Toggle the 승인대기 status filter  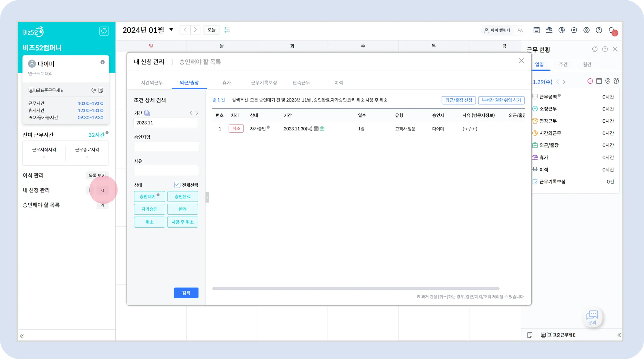pyautogui.click(x=149, y=196)
